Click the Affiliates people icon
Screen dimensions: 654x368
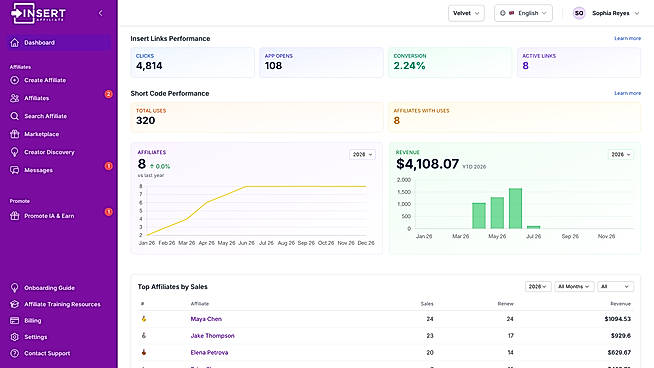(x=15, y=98)
